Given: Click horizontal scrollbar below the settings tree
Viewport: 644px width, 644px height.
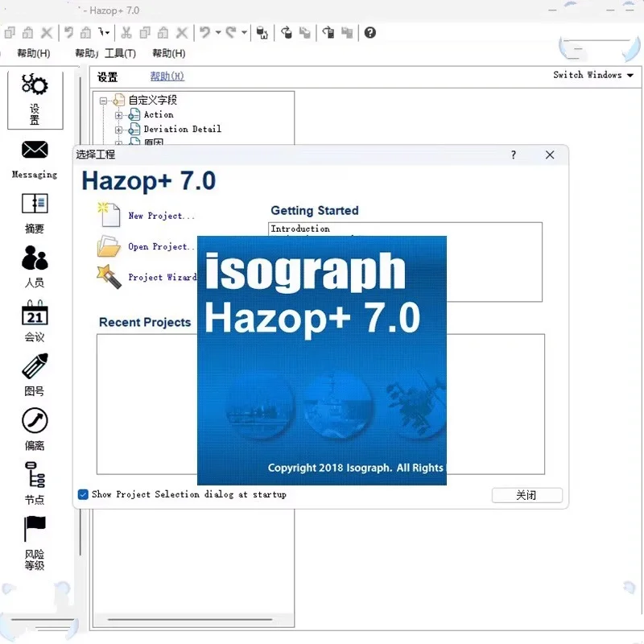Looking at the screenshot, I should [190, 619].
